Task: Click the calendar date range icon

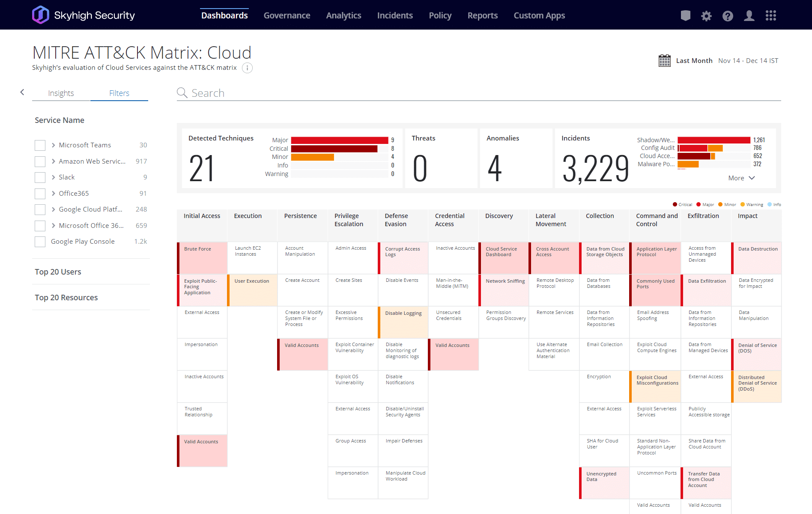Action: pos(664,61)
